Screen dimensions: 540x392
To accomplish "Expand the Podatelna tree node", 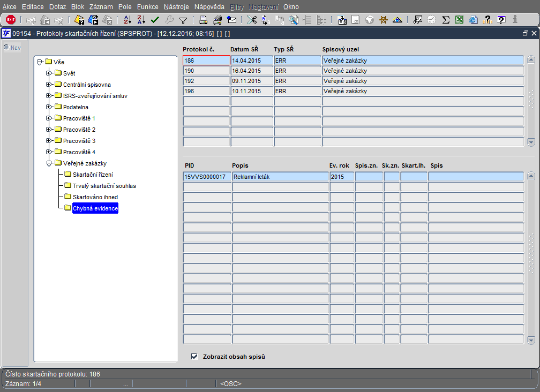I will [49, 107].
